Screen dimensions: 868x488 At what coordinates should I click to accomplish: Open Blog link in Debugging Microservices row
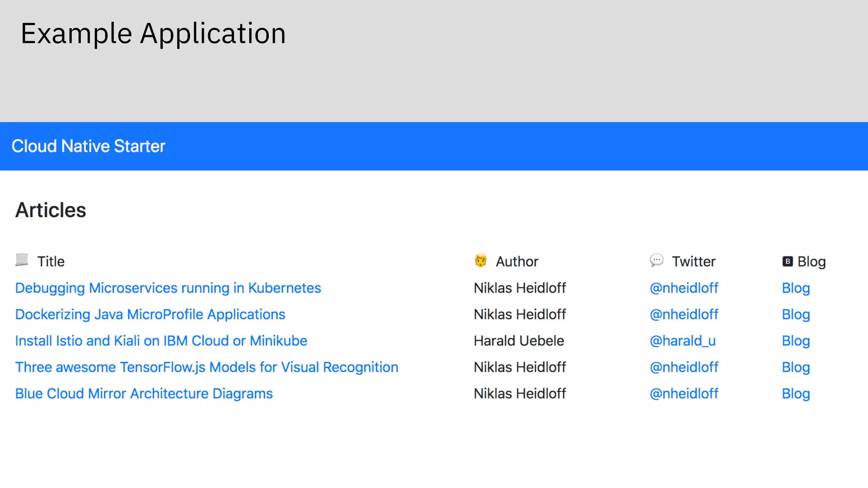click(x=796, y=288)
